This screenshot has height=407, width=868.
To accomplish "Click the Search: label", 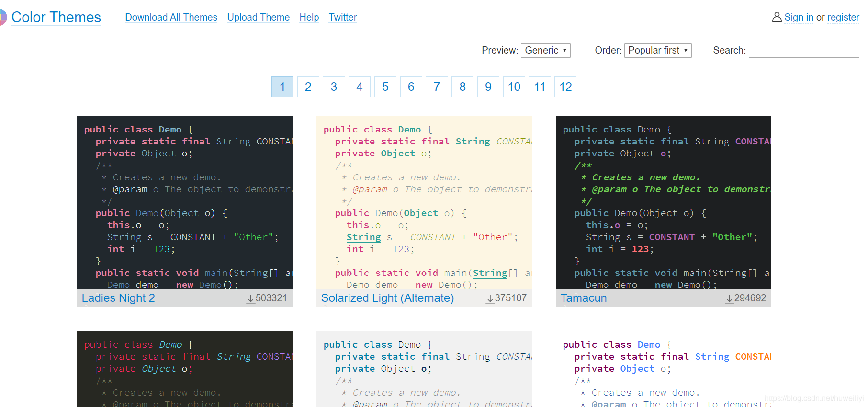I will tap(729, 50).
